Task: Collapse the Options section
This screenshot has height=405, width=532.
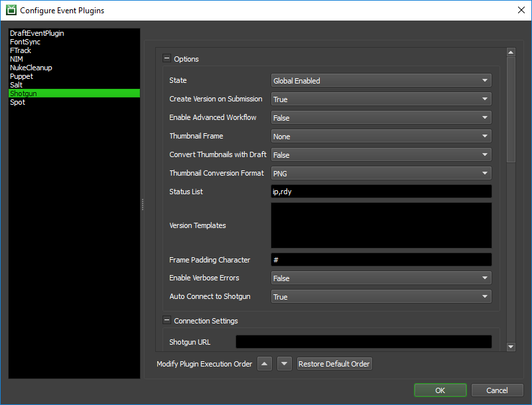Action: (166, 58)
